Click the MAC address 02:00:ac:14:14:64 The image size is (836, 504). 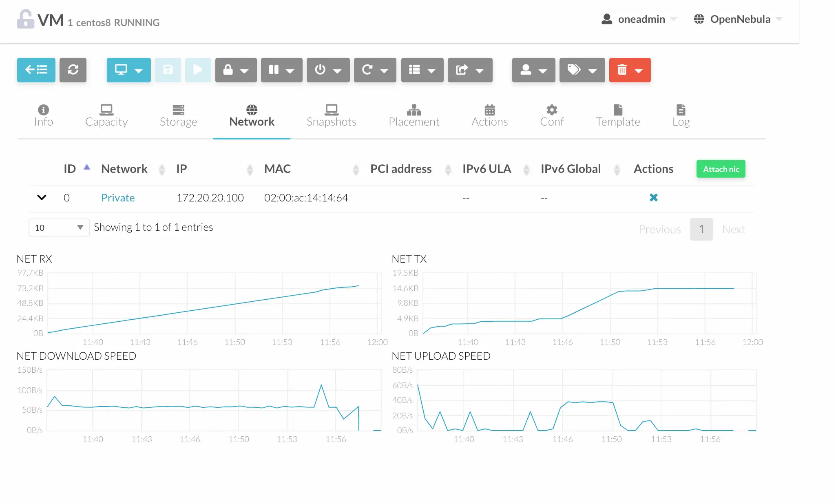tap(306, 198)
